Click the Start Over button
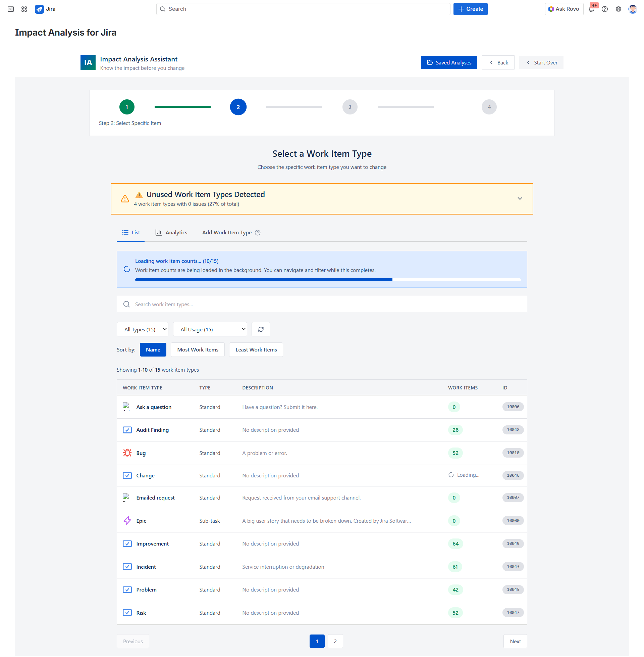Screen dimensions: 644x657 541,62
